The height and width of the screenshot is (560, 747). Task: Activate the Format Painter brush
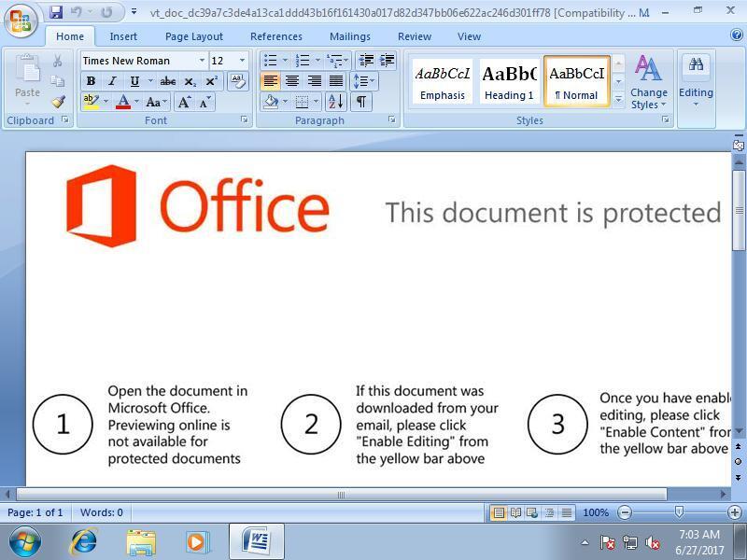tap(59, 102)
